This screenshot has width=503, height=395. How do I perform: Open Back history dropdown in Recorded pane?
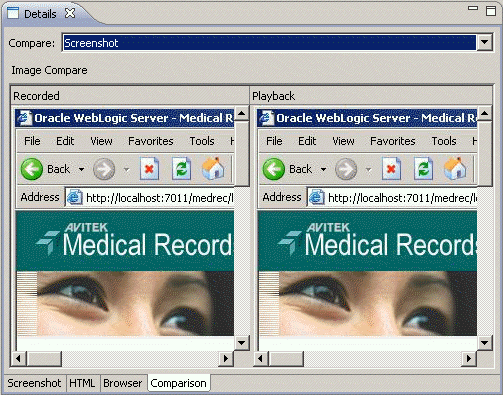[81, 169]
